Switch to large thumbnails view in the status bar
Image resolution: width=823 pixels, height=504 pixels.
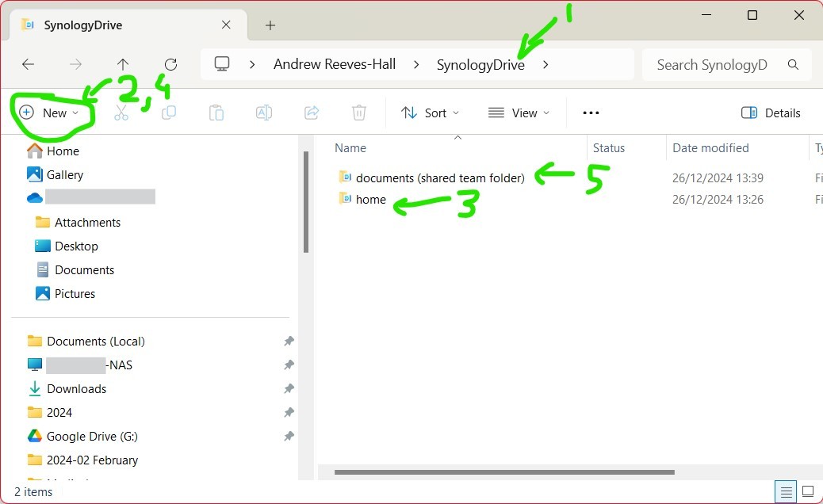point(808,491)
